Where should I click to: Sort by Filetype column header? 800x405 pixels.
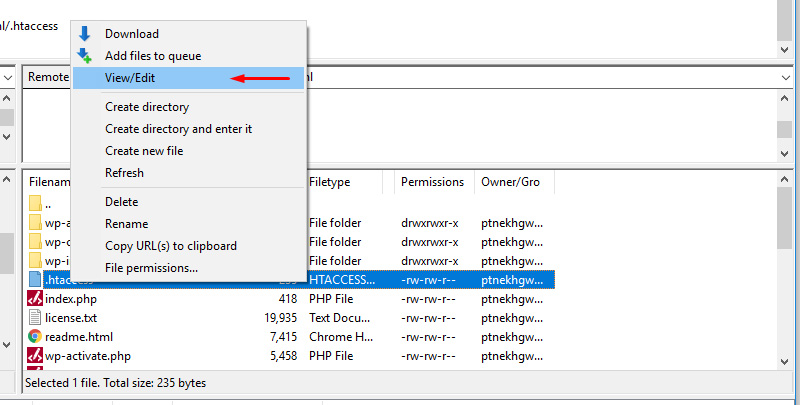pyautogui.click(x=330, y=182)
